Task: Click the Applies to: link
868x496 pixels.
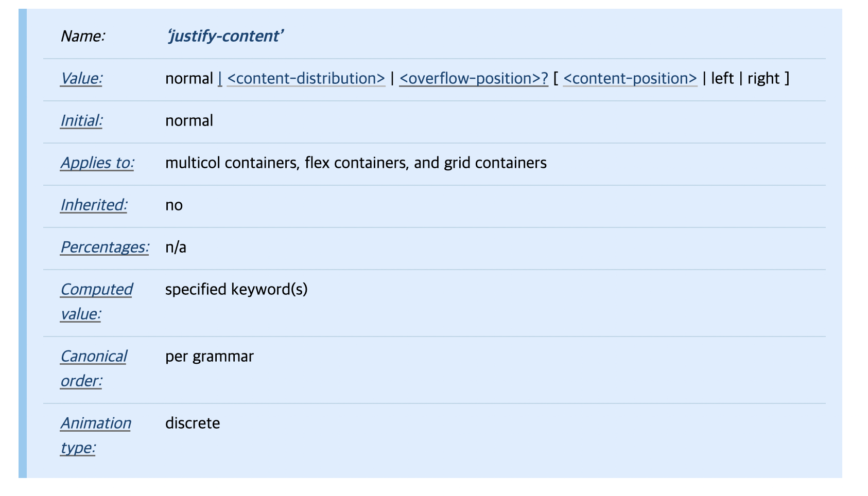Action: point(97,163)
